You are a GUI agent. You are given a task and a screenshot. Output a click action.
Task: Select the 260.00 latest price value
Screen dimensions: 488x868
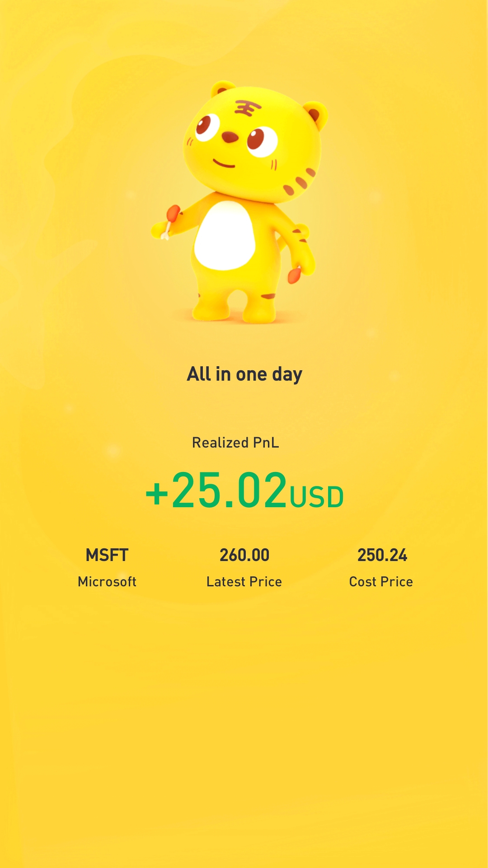[244, 555]
